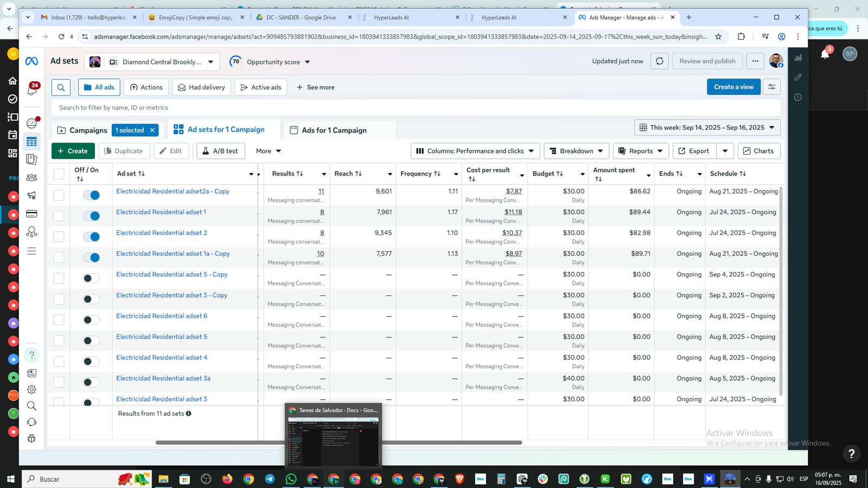This screenshot has width=868, height=488.
Task: Open the Electricidad Residential adset 3a link
Action: [163, 378]
